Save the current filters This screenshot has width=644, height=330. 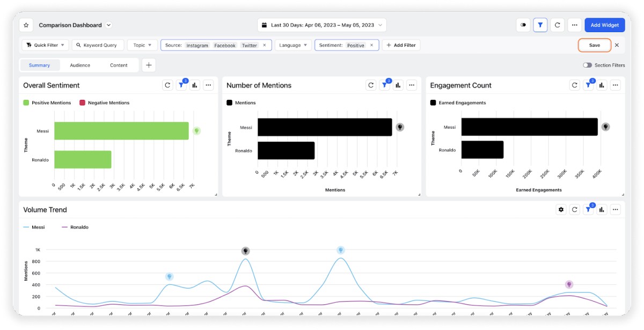click(595, 45)
